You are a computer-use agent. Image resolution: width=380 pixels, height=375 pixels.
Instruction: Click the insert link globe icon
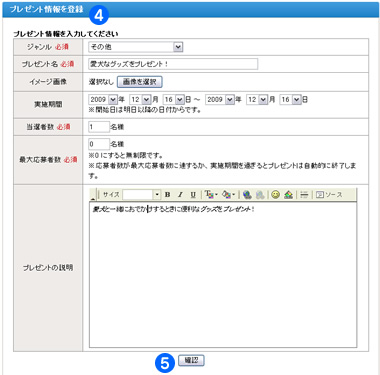click(x=247, y=195)
